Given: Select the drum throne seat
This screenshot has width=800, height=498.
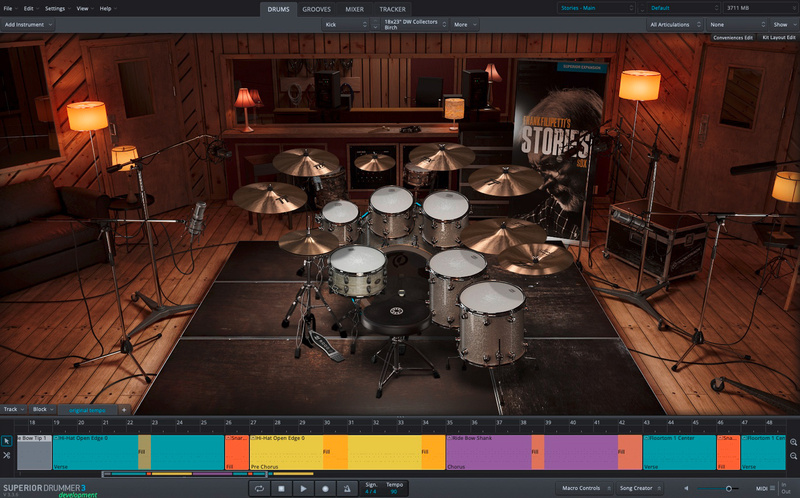Looking at the screenshot, I should [396, 316].
